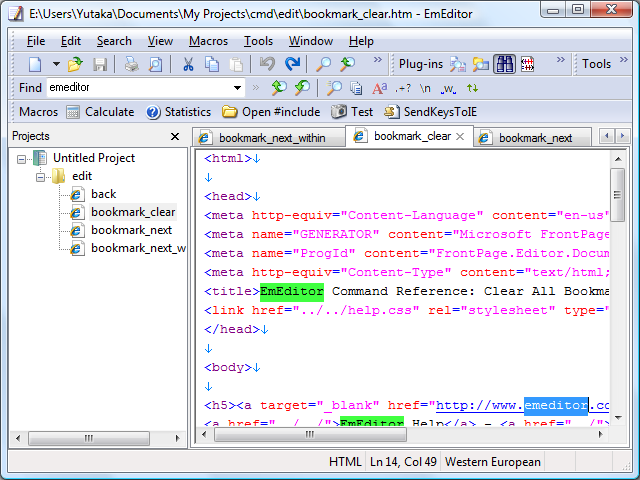Open the Help menu
640x480 pixels.
361,41
